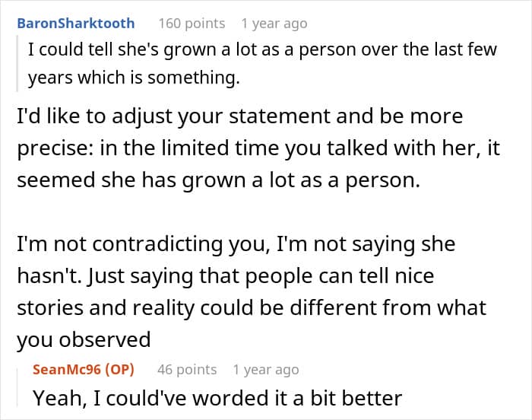Click line starting 'precise: in the limited time'
The height and width of the screenshot is (420, 532).
(x=258, y=148)
